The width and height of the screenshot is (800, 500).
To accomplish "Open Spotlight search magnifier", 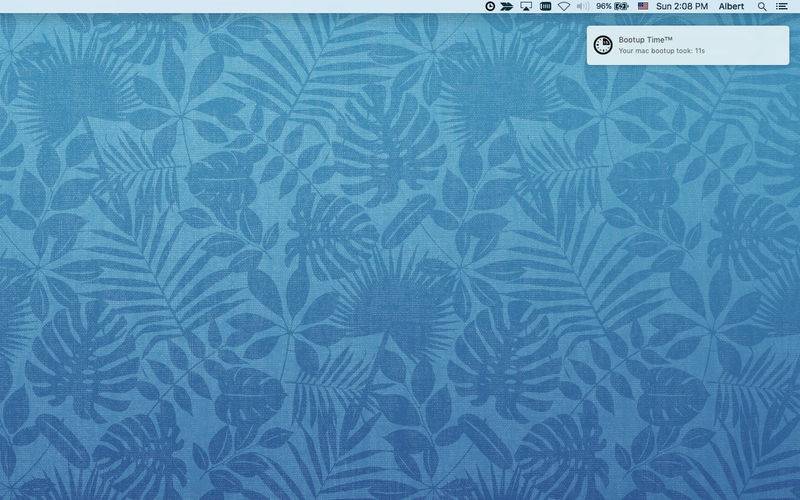I will pos(762,6).
